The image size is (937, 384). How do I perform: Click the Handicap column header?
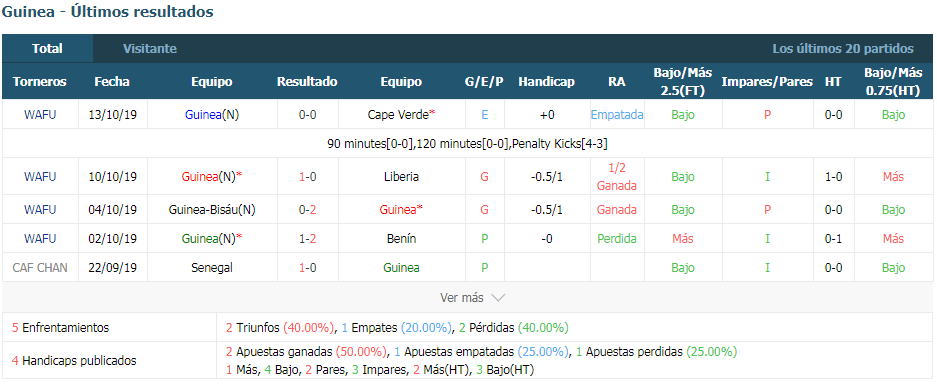point(546,82)
